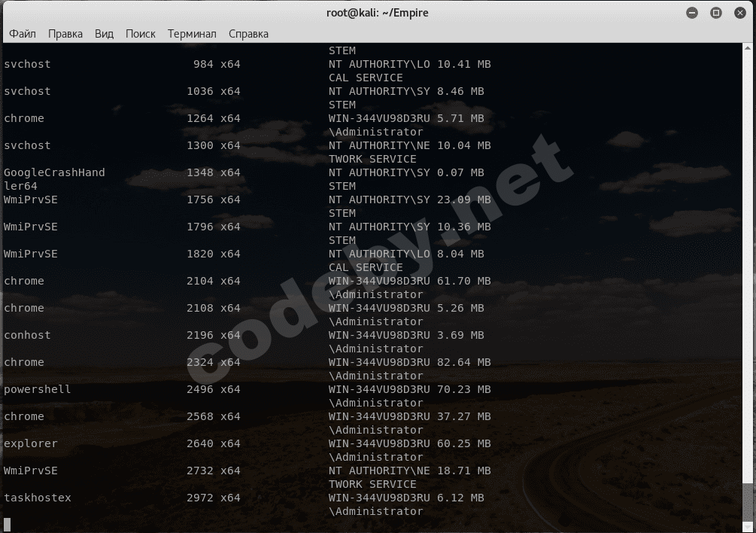The image size is (756, 533).
Task: Click the 5.26 MB memory value
Action: 460,308
